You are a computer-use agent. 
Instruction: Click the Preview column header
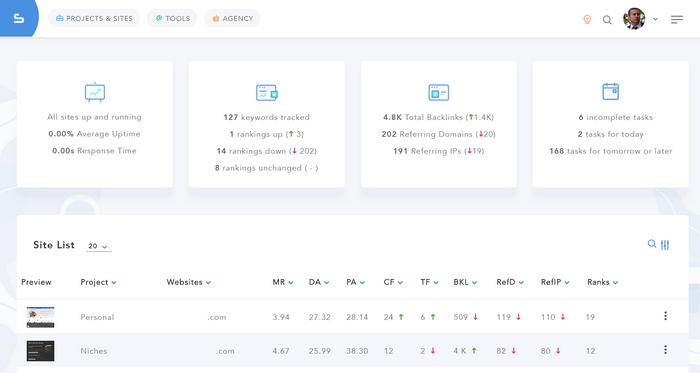[36, 282]
